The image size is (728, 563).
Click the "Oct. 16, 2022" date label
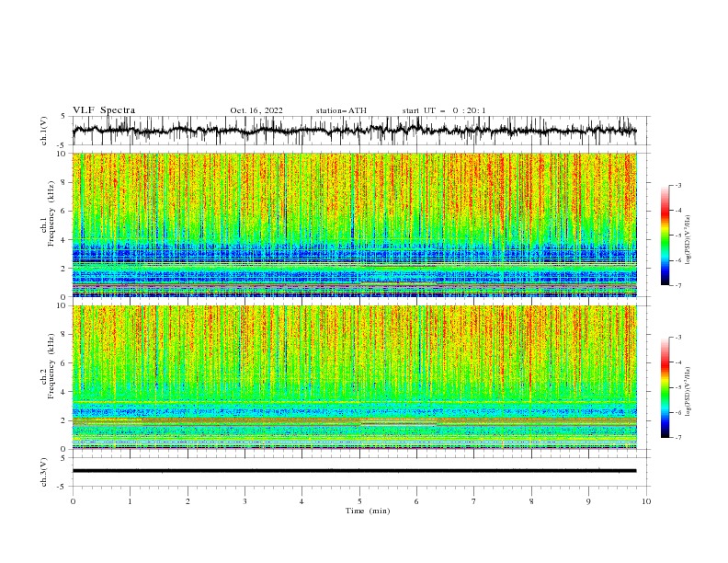[x=256, y=110]
